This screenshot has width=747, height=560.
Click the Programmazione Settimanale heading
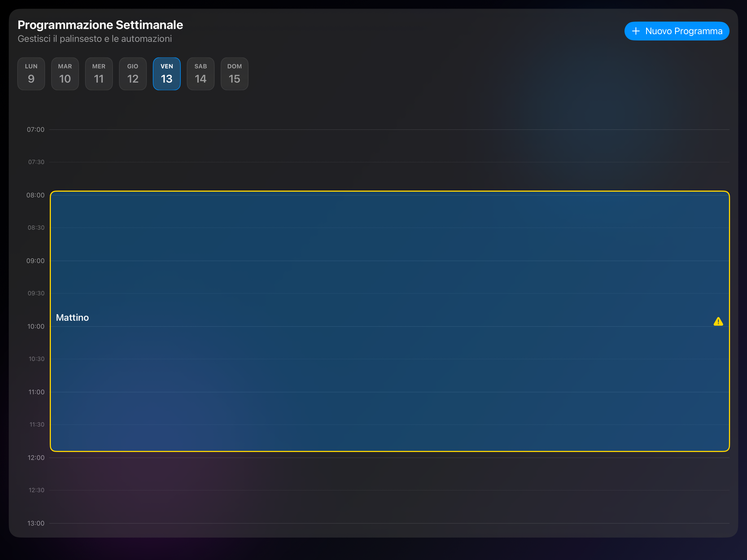(x=100, y=25)
